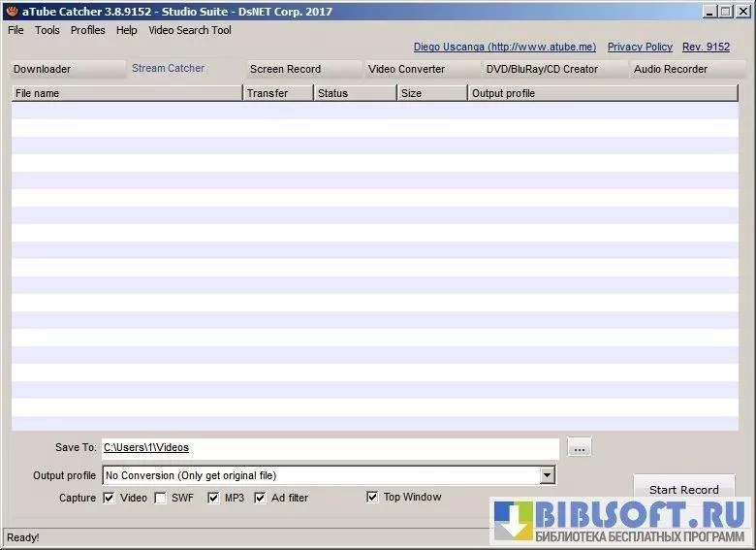This screenshot has height=550, width=756.
Task: Expand the Output profile dropdown arrow
Action: tap(548, 475)
